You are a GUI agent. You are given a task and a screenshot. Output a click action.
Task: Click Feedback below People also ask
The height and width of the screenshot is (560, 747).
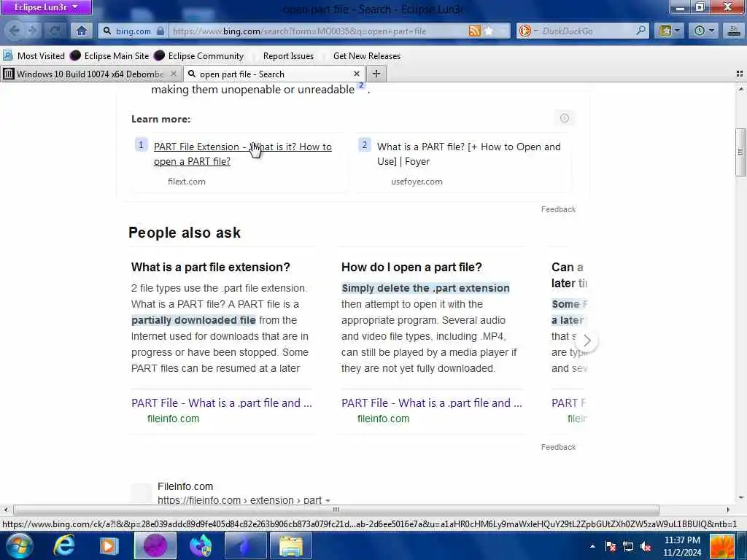pos(558,447)
